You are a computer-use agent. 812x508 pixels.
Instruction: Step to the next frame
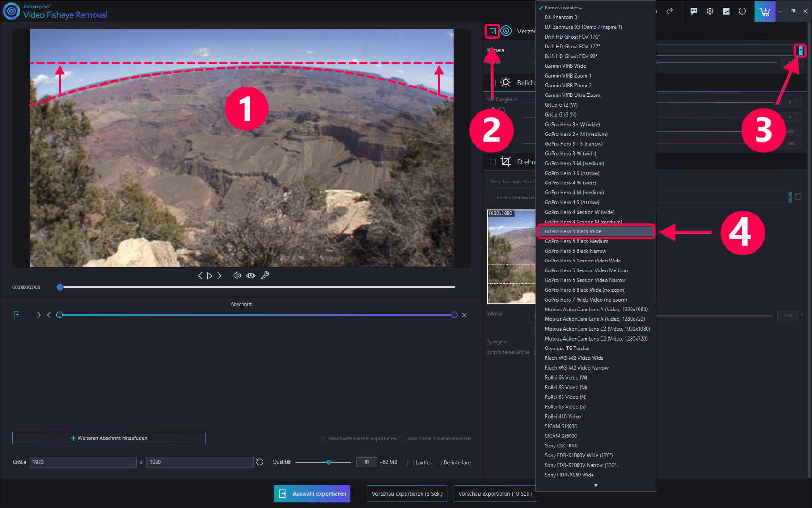point(219,276)
